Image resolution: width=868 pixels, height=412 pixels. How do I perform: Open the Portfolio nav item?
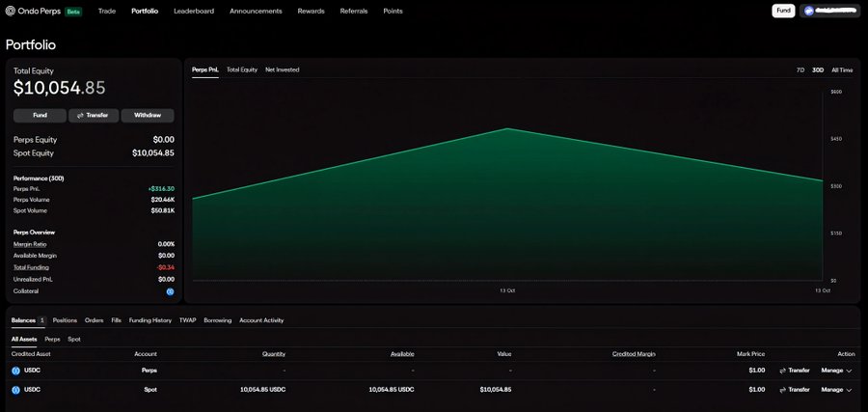[x=145, y=11]
